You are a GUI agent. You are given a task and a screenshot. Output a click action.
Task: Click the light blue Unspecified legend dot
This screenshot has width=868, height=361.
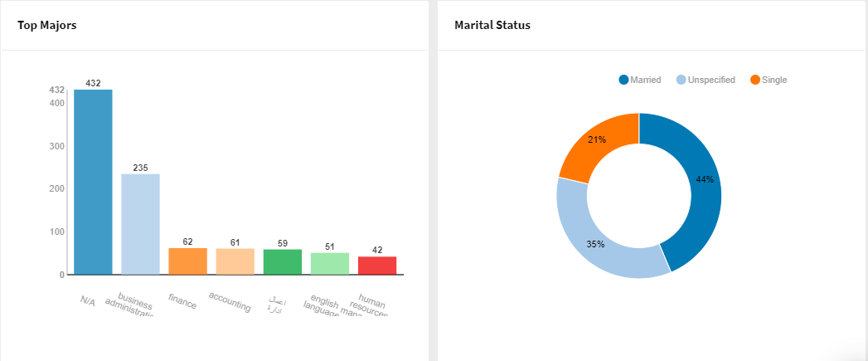681,80
